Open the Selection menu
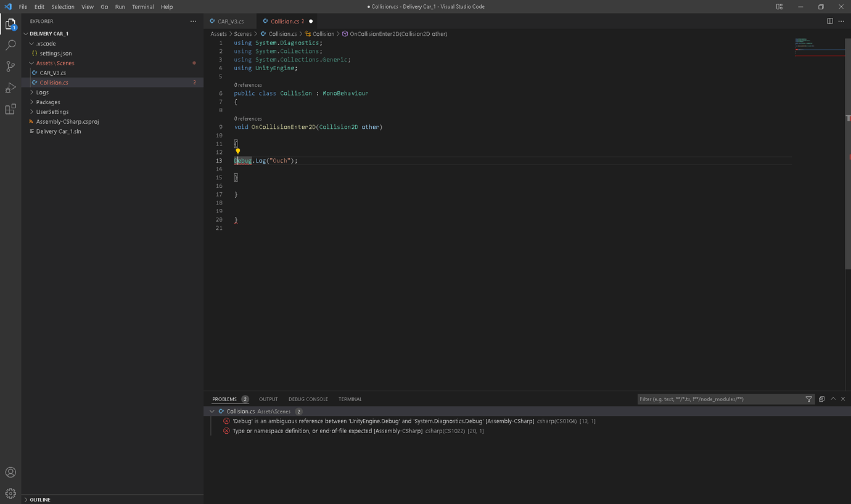Viewport: 851px width, 504px height. pyautogui.click(x=62, y=7)
